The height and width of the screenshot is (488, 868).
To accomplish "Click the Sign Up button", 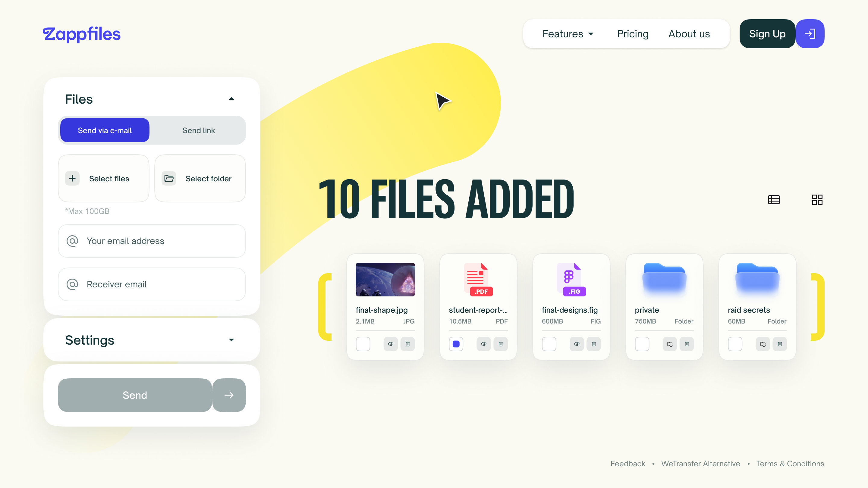I will click(767, 34).
